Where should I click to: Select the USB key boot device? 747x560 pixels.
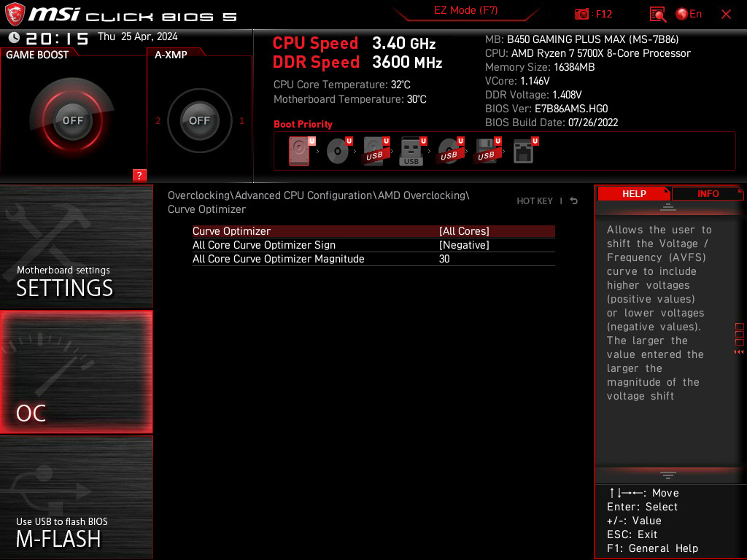(x=413, y=151)
